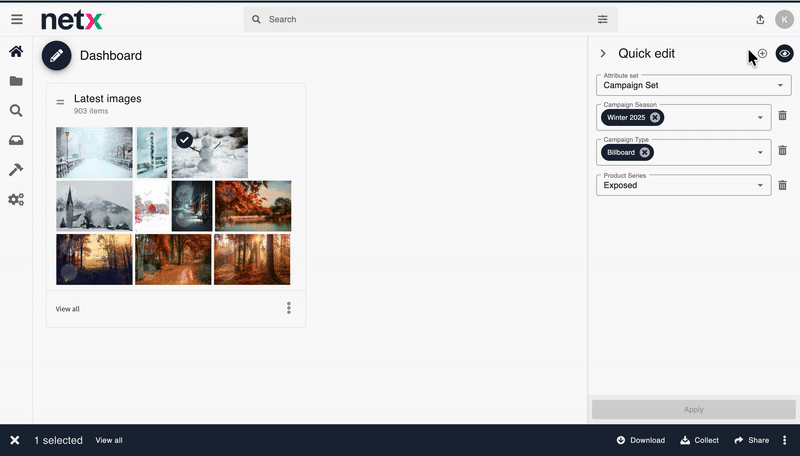800x456 pixels.
Task: Open the Attribute set dropdown
Action: tap(780, 86)
